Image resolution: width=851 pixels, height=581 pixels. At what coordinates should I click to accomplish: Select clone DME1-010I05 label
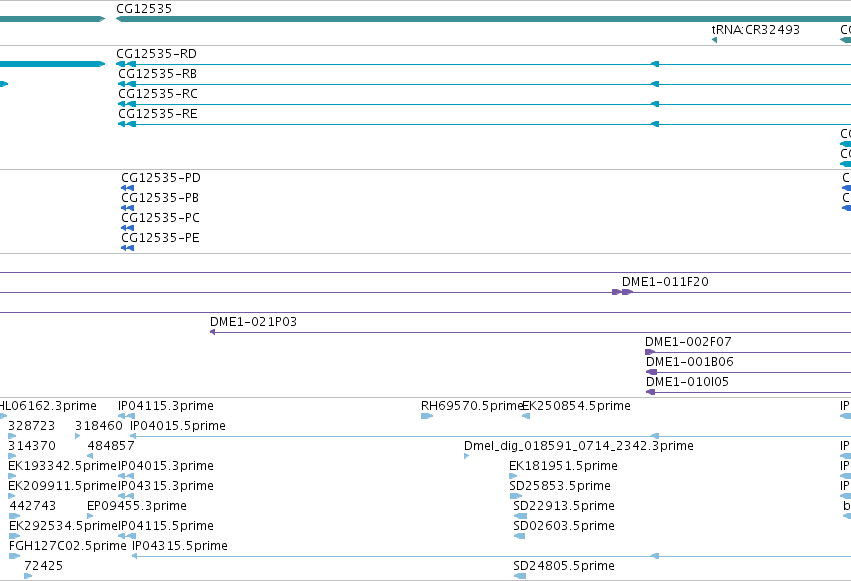coord(687,382)
